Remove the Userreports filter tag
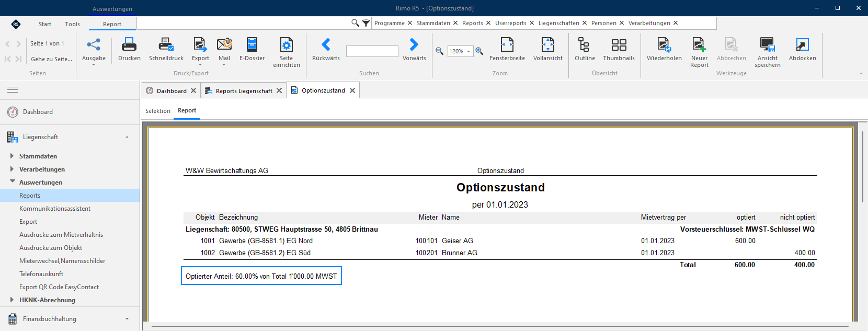The image size is (868, 331). click(532, 23)
